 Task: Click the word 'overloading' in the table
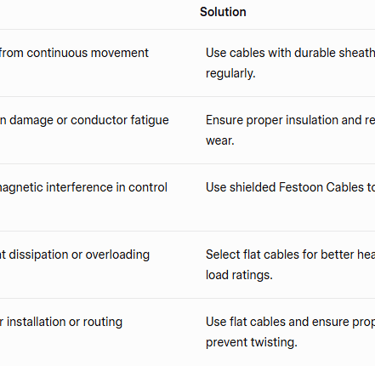[117, 255]
